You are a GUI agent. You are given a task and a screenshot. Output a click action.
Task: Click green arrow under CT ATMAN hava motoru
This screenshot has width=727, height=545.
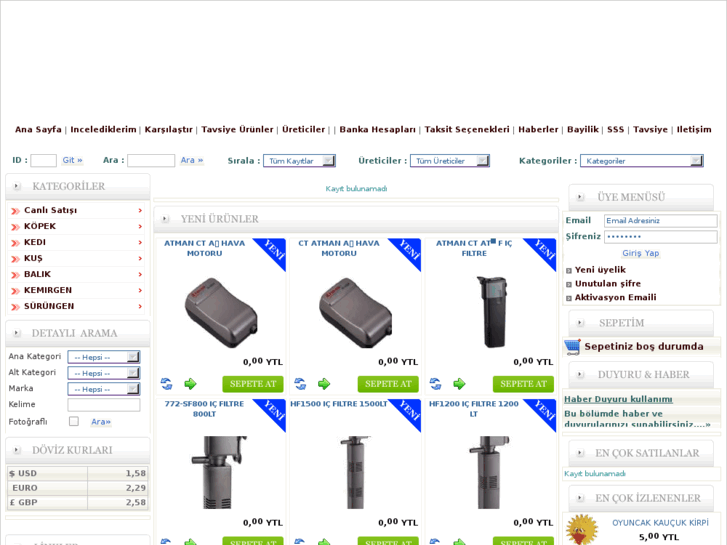tap(324, 384)
